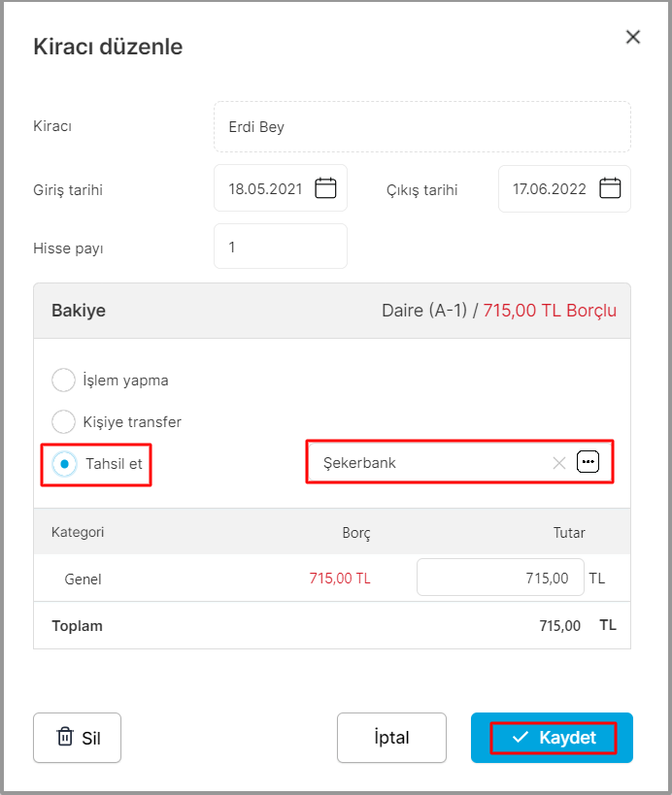The width and height of the screenshot is (672, 795).
Task: Click the Kategori column header
Action: click(78, 532)
